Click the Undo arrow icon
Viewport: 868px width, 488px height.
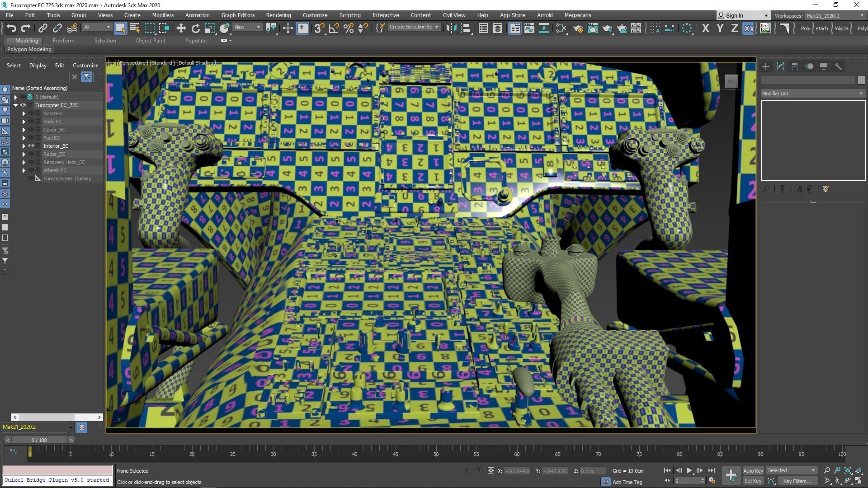11,28
